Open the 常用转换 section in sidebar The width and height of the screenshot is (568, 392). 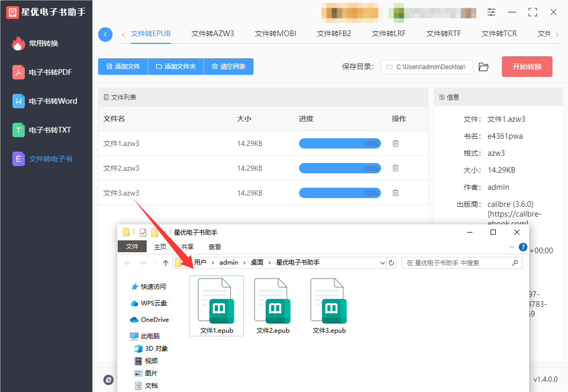click(36, 43)
